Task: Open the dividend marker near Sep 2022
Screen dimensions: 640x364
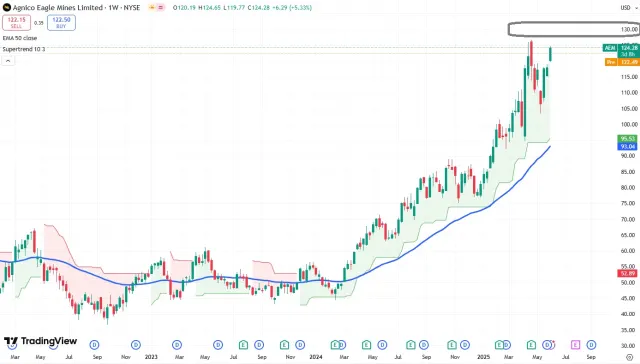Action: click(95, 345)
